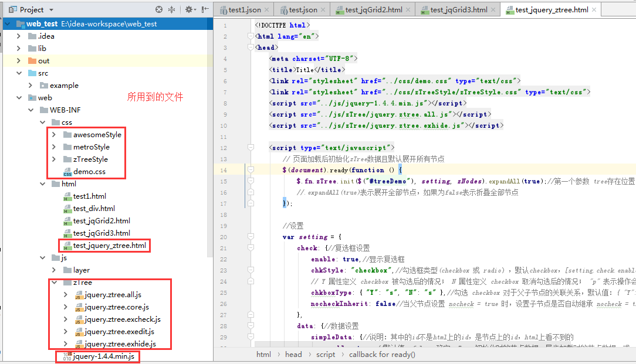Image resolution: width=636 pixels, height=364 pixels.
Task: Close the test.json tab
Action: [323, 10]
